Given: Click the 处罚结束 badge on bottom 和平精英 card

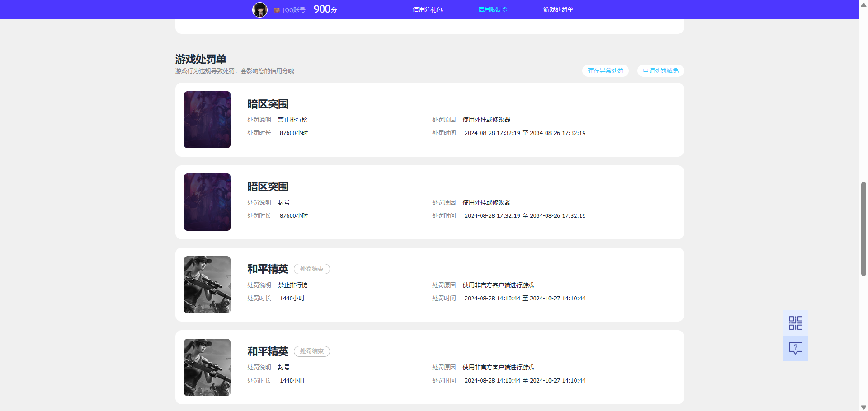Looking at the screenshot, I should 311,351.
